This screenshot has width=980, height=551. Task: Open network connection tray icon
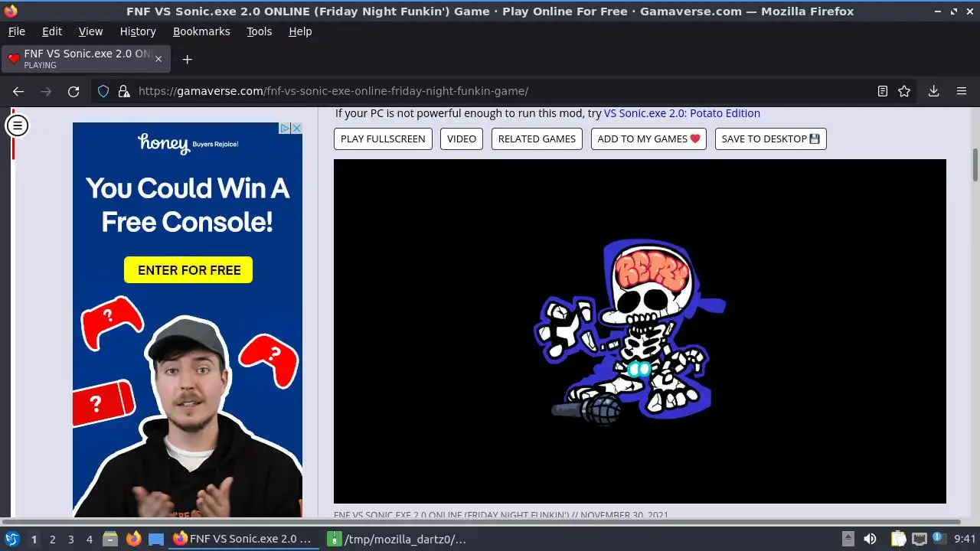coord(919,539)
